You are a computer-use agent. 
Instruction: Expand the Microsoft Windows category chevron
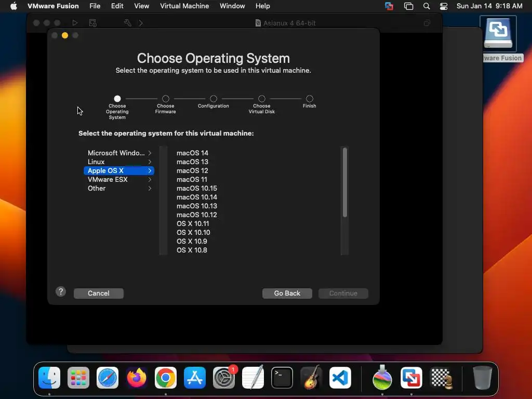coord(150,153)
